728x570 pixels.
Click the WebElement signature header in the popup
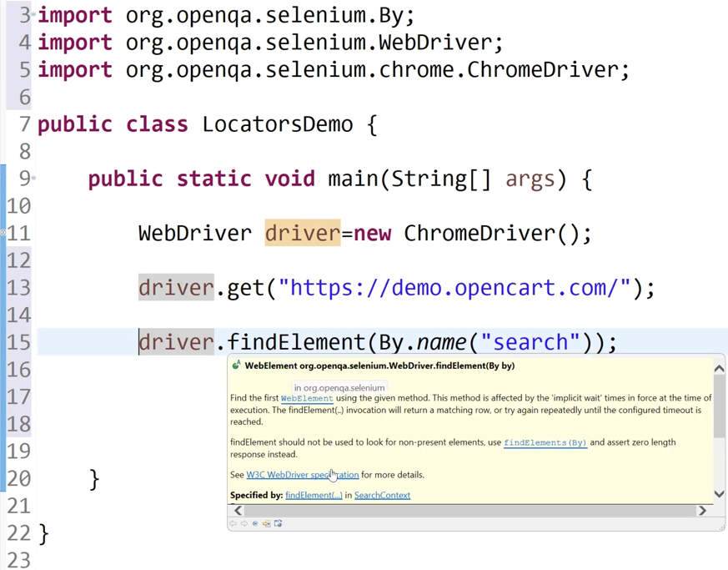[x=379, y=366]
